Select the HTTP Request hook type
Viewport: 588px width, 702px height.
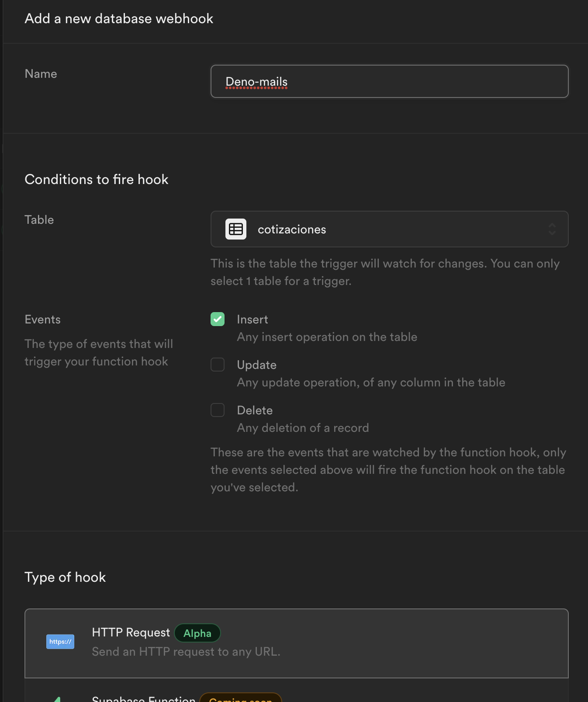tap(296, 643)
